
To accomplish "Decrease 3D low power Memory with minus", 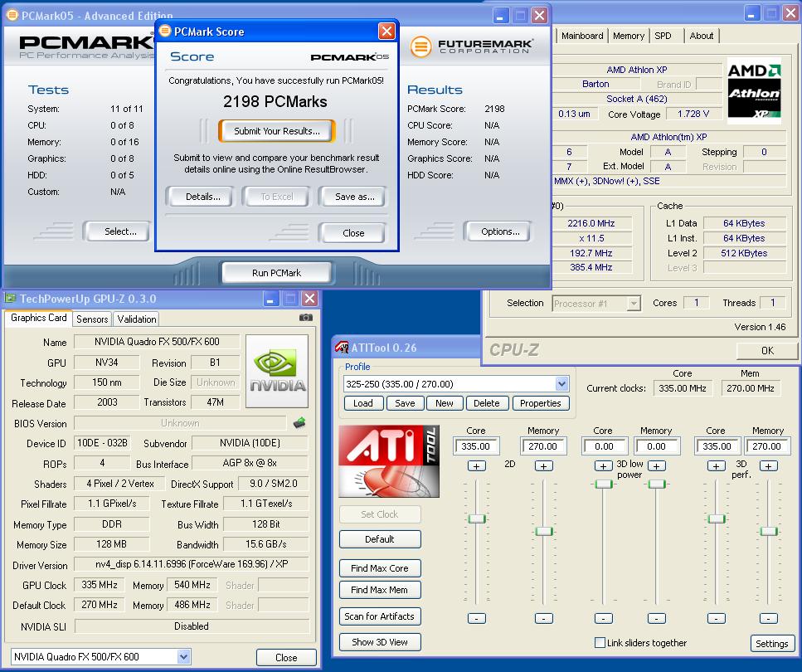I will [657, 618].
